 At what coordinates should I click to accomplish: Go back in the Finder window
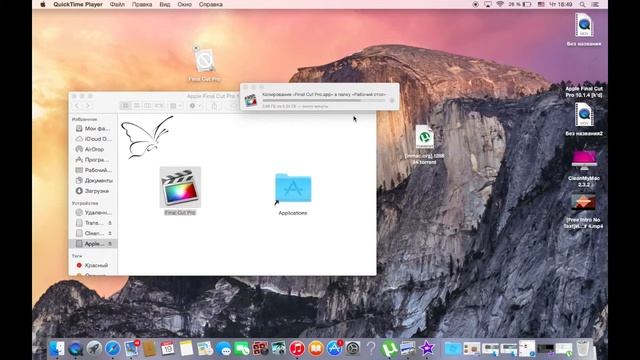point(77,106)
